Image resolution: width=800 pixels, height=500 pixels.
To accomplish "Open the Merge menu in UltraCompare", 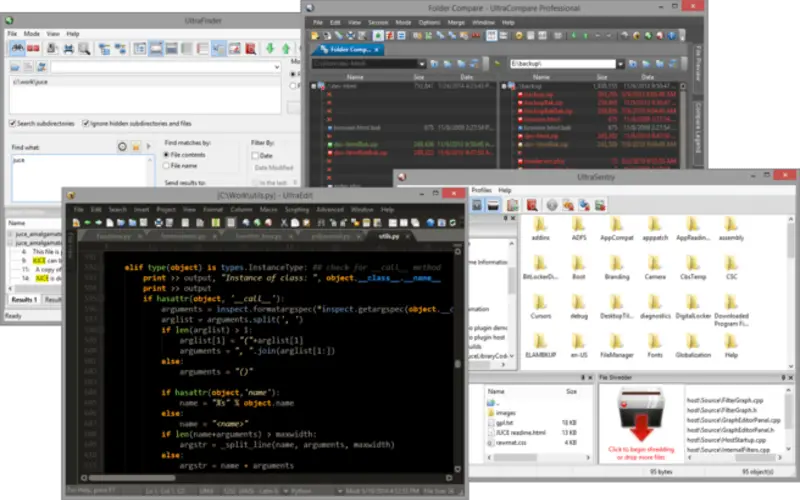I will click(456, 22).
